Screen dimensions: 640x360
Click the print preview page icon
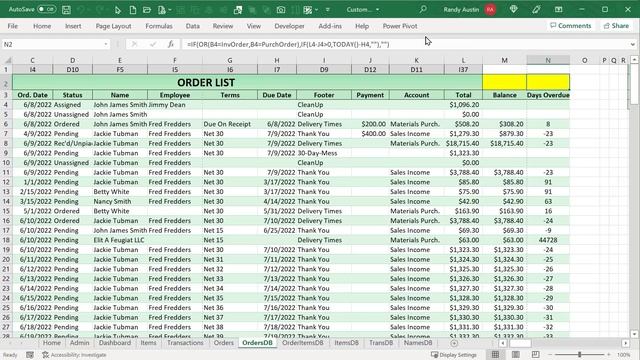(162, 10)
